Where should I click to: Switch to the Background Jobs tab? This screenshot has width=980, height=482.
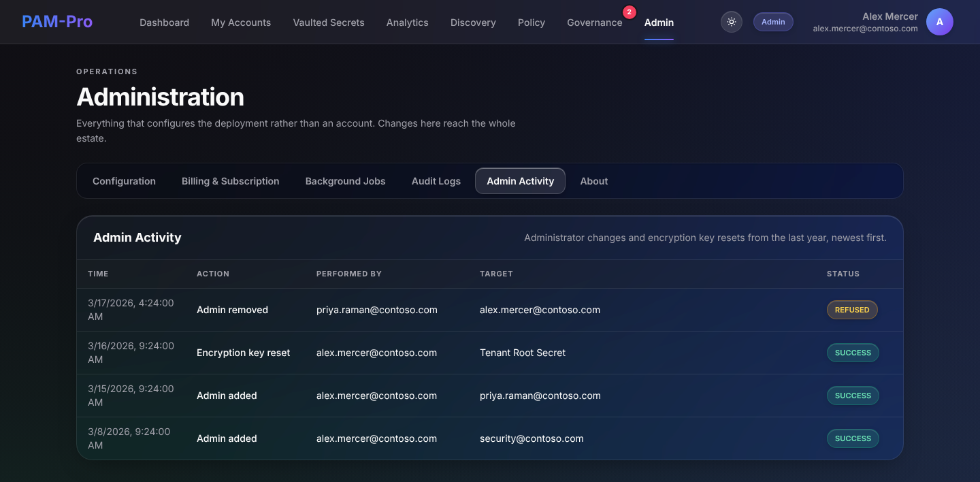pos(346,181)
